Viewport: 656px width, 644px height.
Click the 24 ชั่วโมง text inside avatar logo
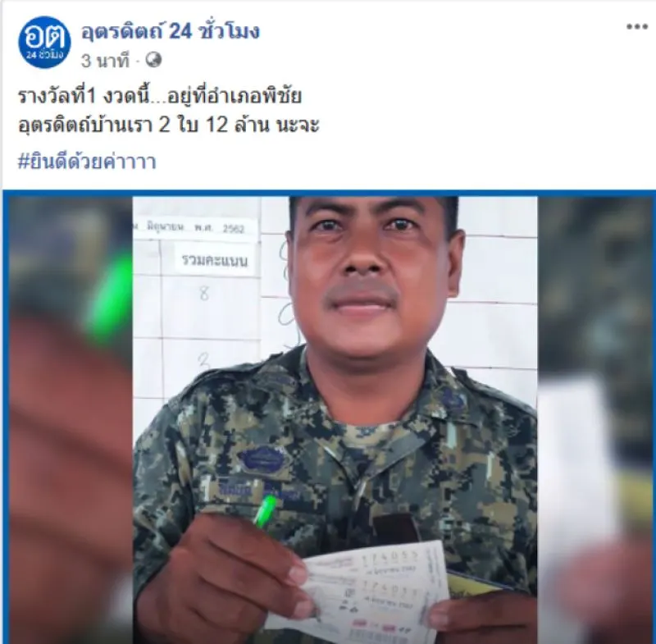44,55
